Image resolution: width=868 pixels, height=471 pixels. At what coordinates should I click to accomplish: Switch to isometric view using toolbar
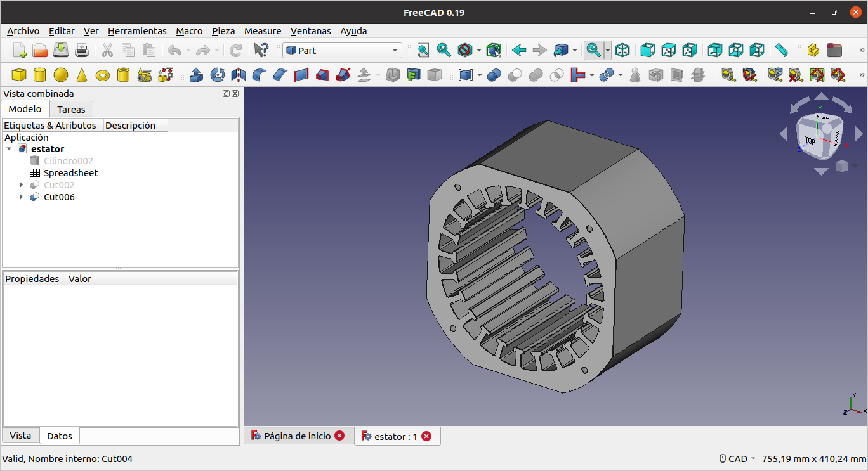623,51
